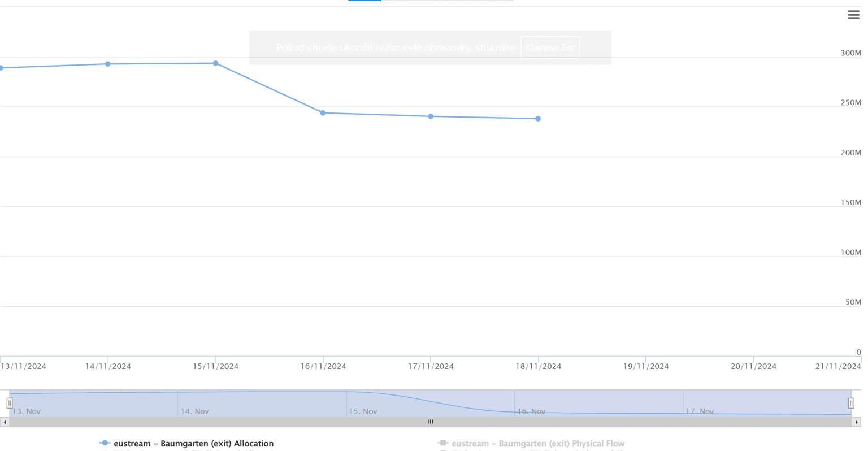Viewport: 868px width, 451px height.
Task: Click the navigator scrollbar left arrow
Action: pos(5,422)
